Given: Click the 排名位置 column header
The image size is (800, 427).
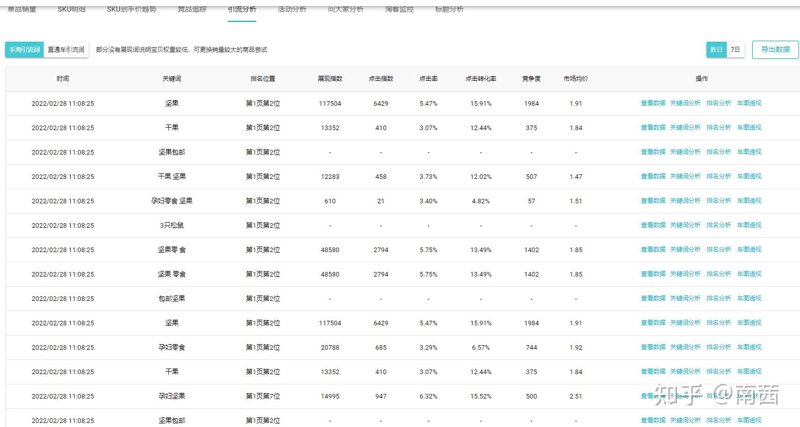Looking at the screenshot, I should pos(263,79).
